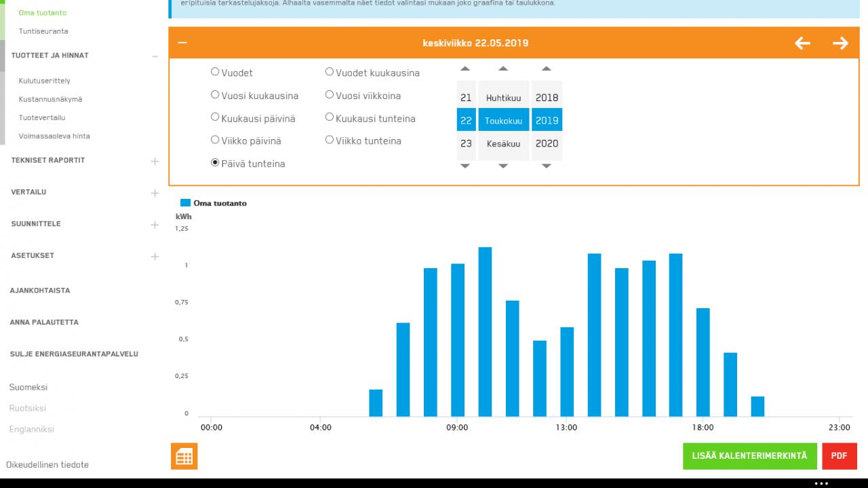Screen dimensions: 868x488
Task: Go to previous day with left arrow
Action: point(802,43)
